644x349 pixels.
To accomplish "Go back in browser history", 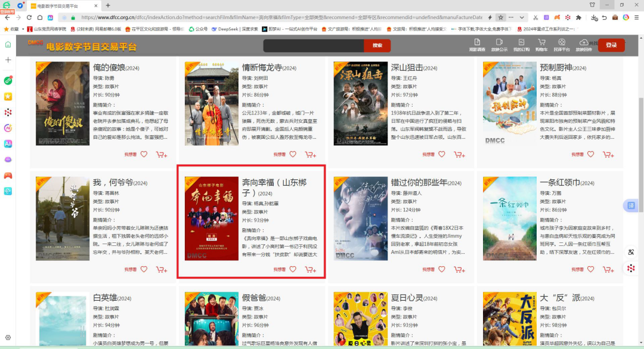I will pos(7,18).
